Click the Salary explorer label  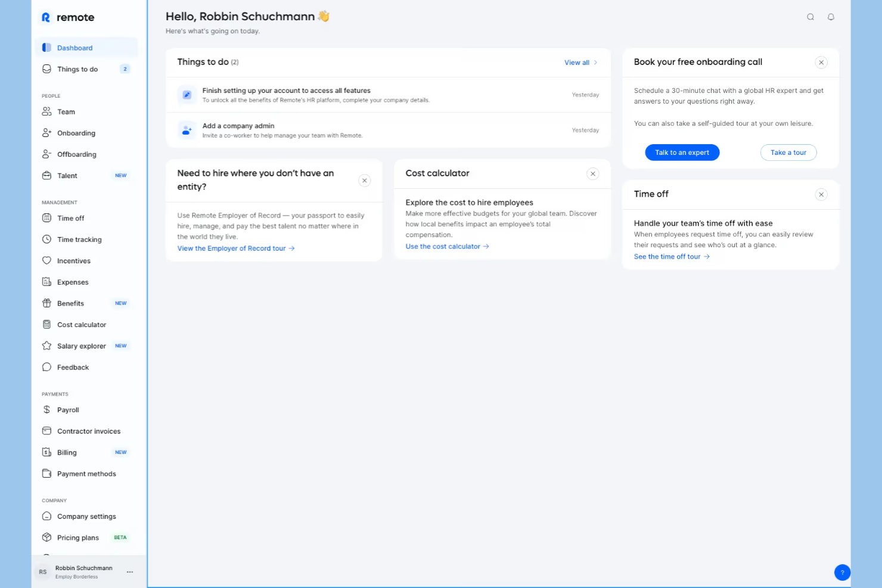pyautogui.click(x=82, y=346)
